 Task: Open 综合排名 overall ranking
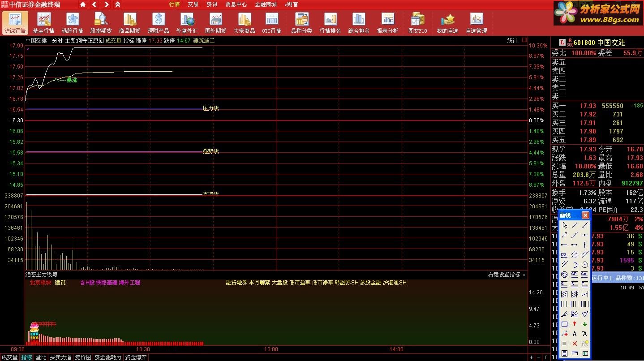click(359, 22)
